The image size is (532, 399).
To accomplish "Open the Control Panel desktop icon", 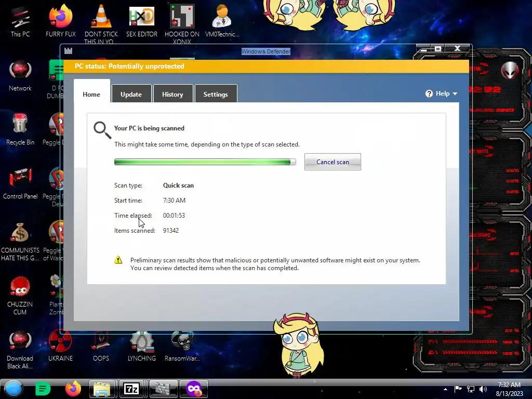I will tap(20, 183).
